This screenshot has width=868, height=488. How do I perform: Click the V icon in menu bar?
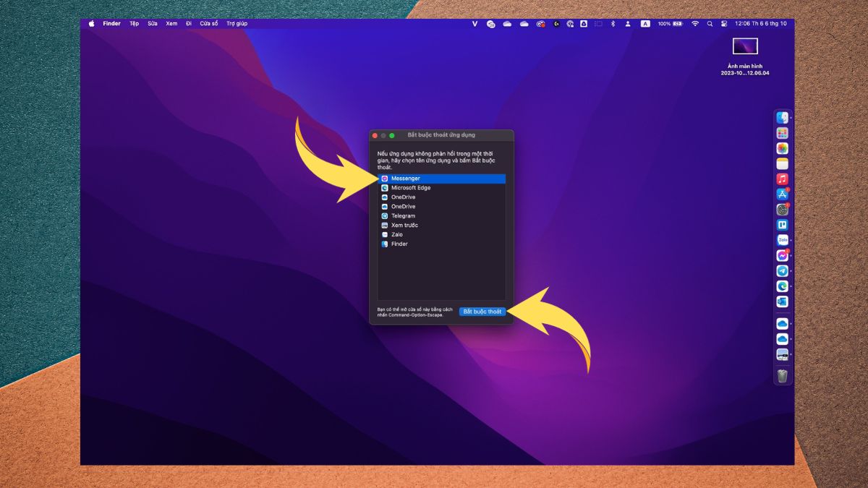[475, 24]
